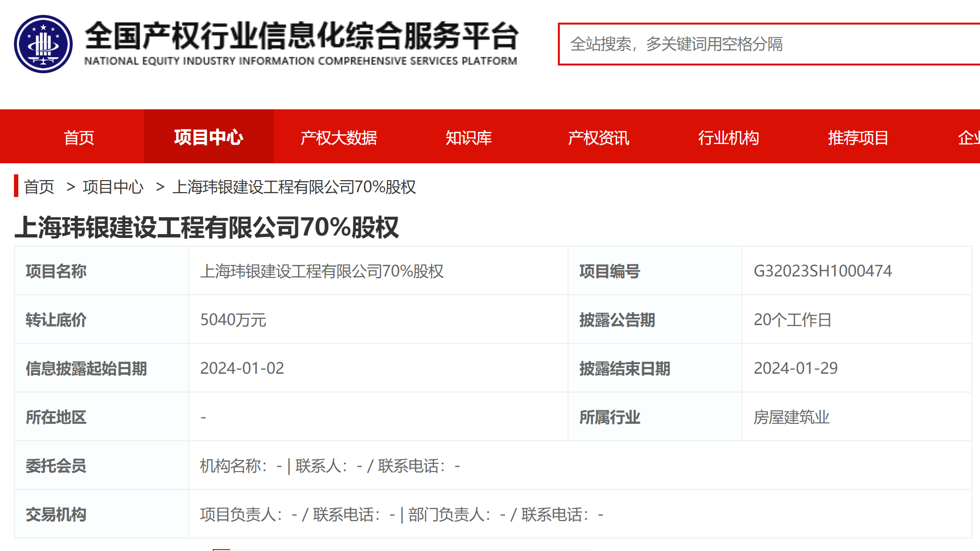The height and width of the screenshot is (551, 980).
Task: Click the platform emblem logo
Action: [x=43, y=44]
